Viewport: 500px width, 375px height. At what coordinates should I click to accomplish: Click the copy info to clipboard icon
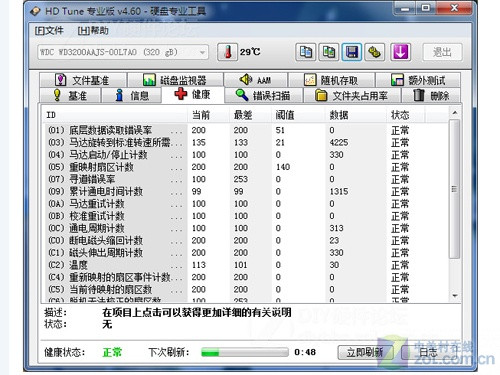306,52
